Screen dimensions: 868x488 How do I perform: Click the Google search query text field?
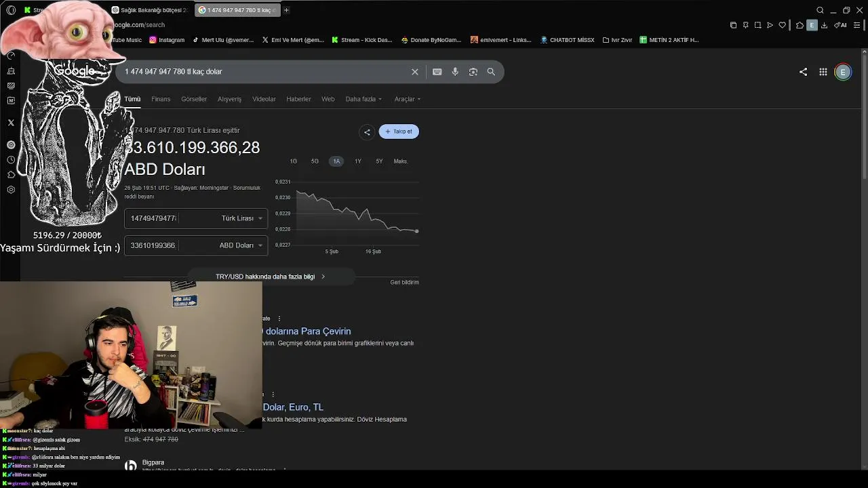(x=264, y=72)
